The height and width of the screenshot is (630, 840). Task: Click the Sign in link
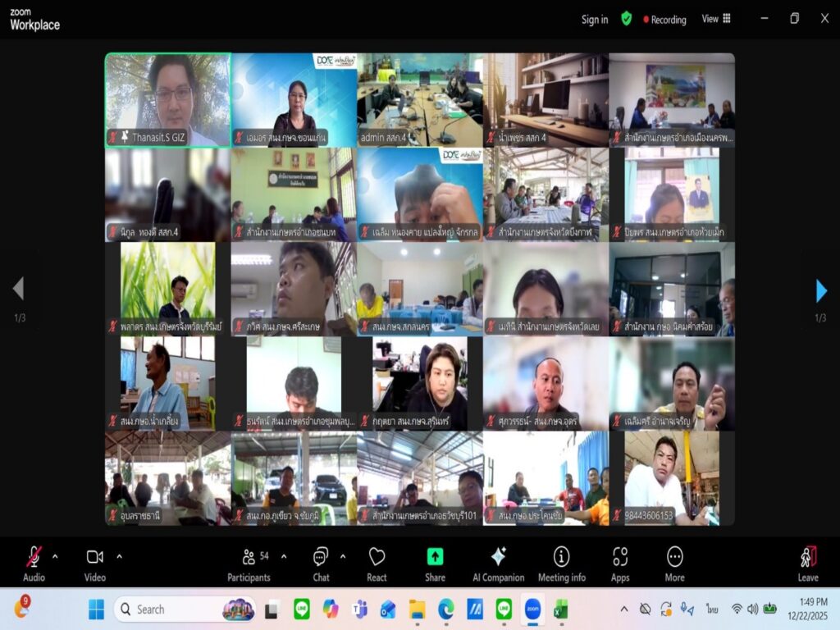coord(595,20)
